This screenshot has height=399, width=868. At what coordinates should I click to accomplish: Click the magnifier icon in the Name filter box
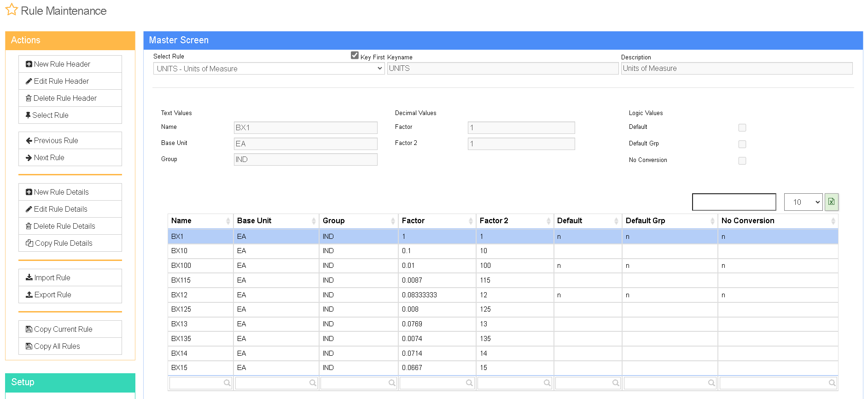[227, 383]
